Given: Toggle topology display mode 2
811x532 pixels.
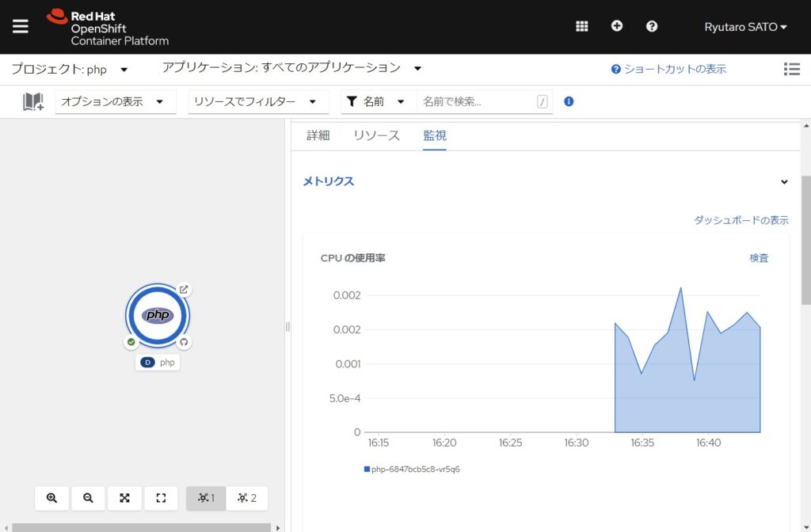Looking at the screenshot, I should (x=246, y=498).
